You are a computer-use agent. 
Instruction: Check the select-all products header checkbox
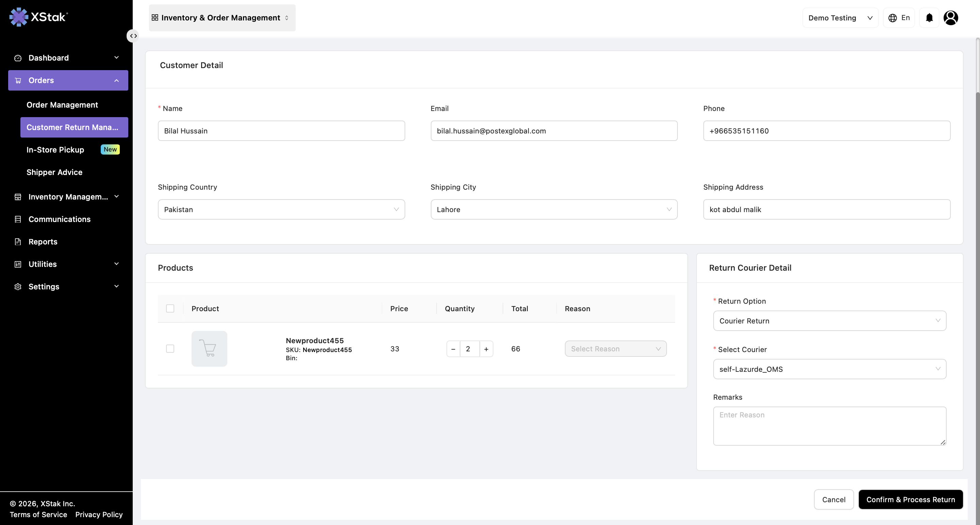click(170, 308)
